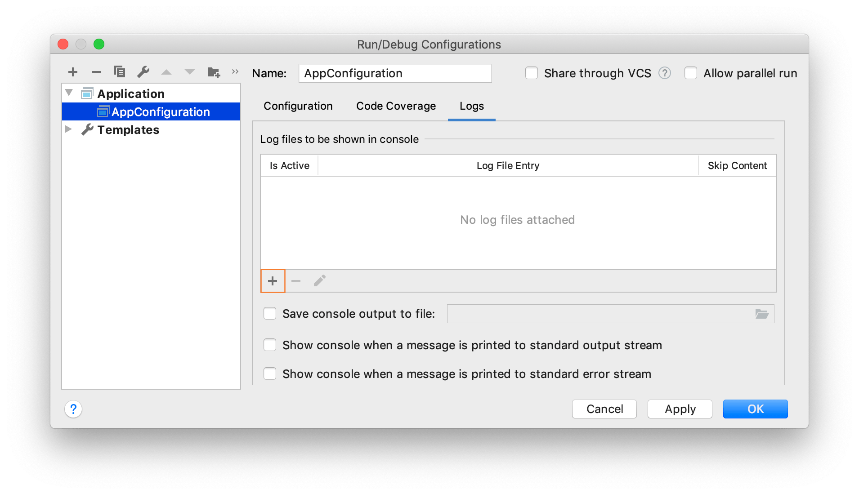The height and width of the screenshot is (498, 868).
Task: Show more toolbar actions chevron
Action: point(235,72)
